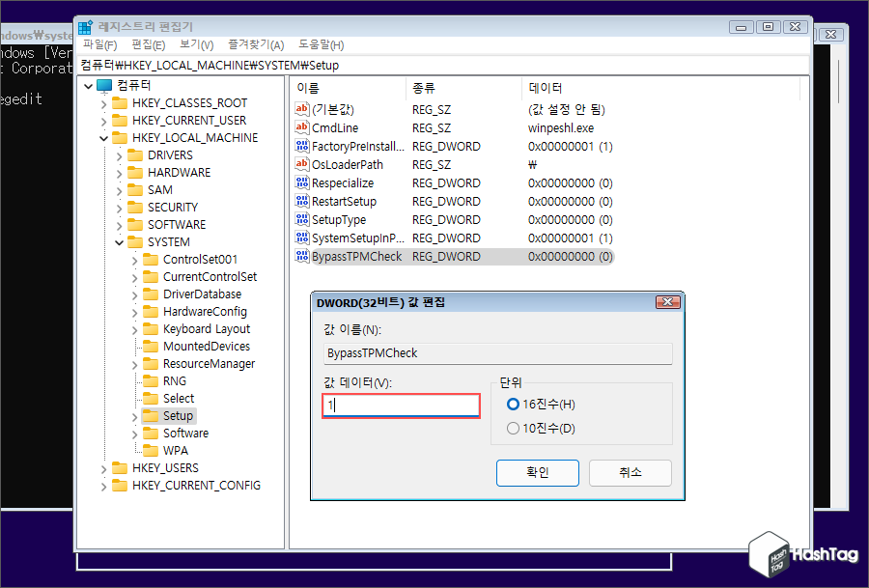Click the Setup folder icon in the tree
The image size is (869, 588).
click(152, 415)
